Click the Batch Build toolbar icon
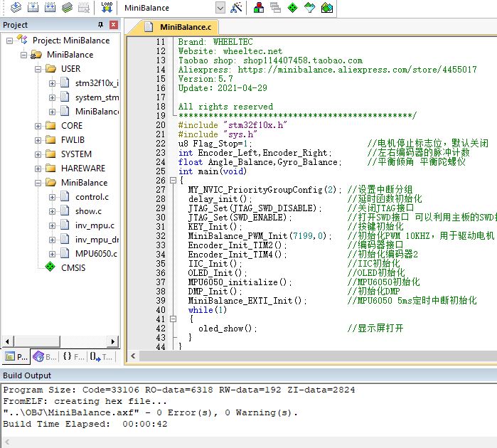Viewport: 497px width, 448px height. tap(67, 8)
